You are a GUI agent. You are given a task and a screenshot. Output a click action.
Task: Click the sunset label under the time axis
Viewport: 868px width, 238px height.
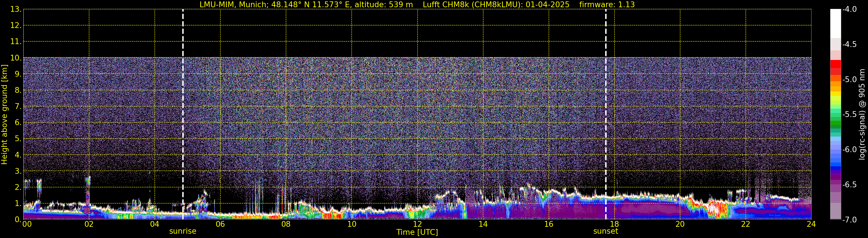(605, 231)
